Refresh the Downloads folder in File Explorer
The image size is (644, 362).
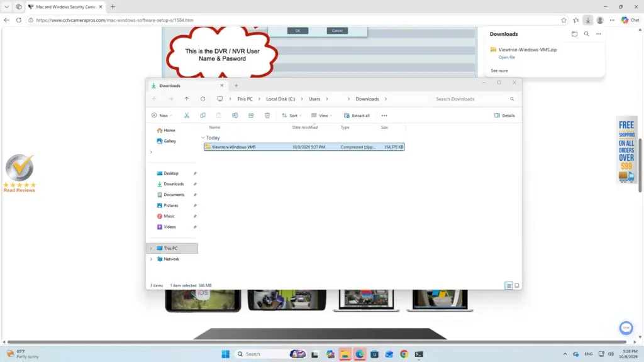pyautogui.click(x=203, y=99)
